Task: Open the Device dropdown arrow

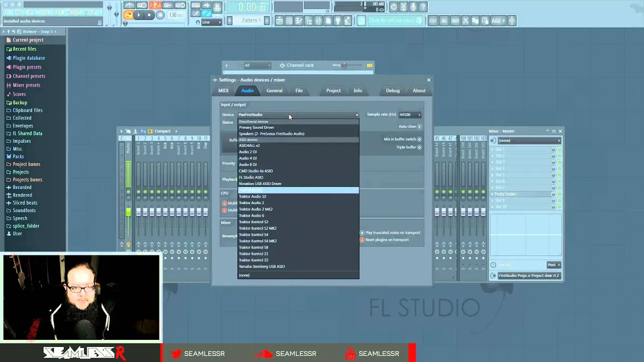Action: point(357,115)
